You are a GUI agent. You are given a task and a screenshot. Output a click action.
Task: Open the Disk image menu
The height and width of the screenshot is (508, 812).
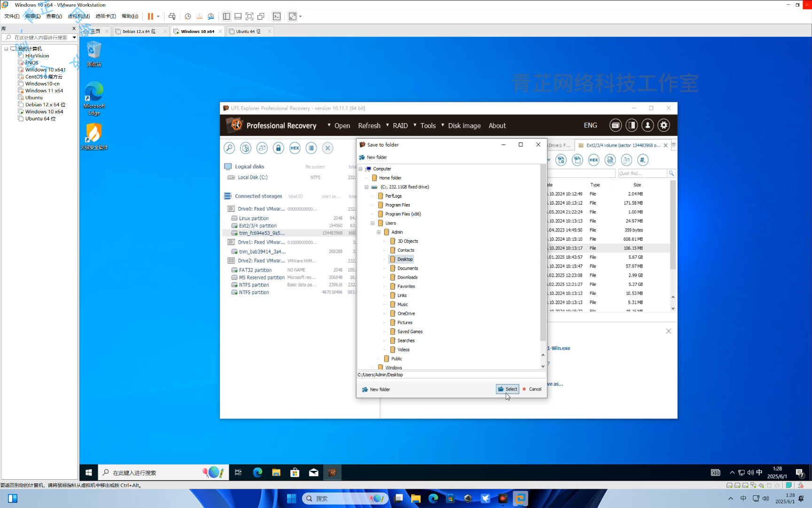point(464,126)
